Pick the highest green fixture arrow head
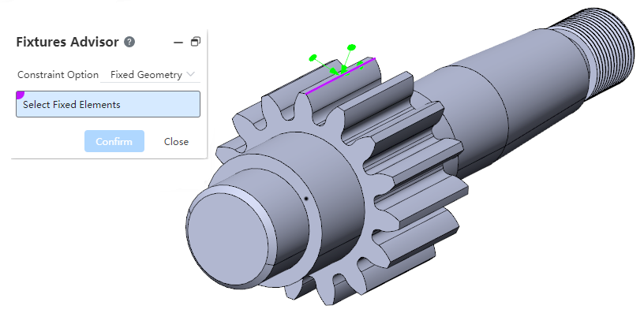The width and height of the screenshot is (644, 313). pyautogui.click(x=351, y=47)
